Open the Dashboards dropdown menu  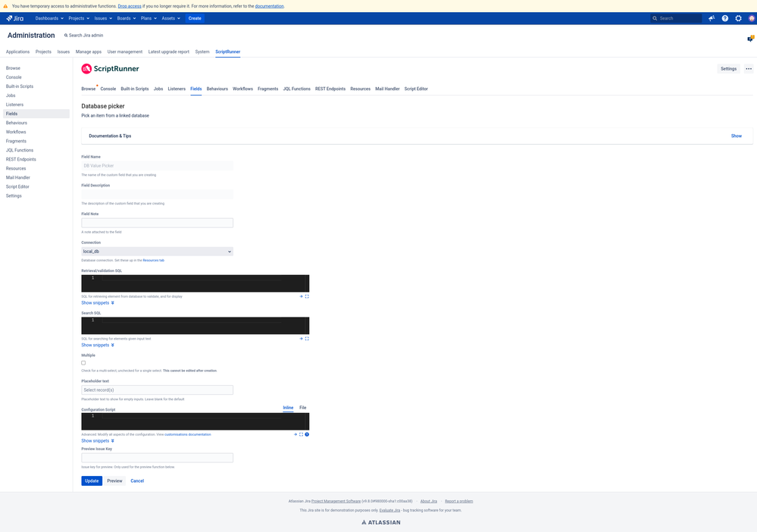49,18
